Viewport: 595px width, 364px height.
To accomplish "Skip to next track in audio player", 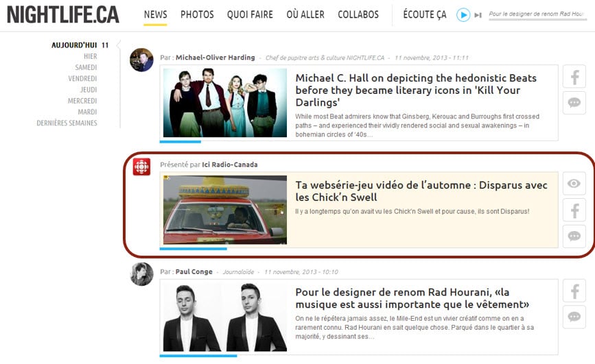I will (478, 15).
